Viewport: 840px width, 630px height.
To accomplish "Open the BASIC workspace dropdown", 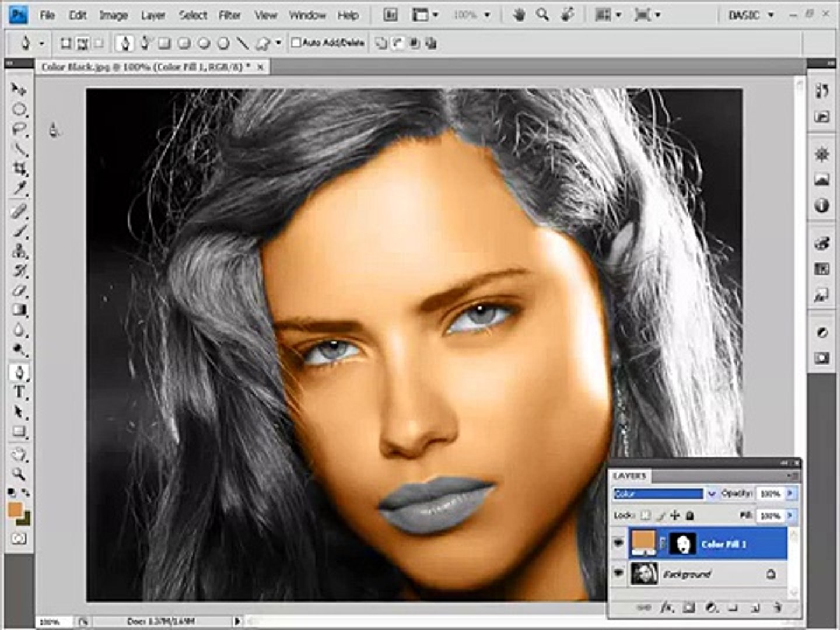I will (x=751, y=15).
